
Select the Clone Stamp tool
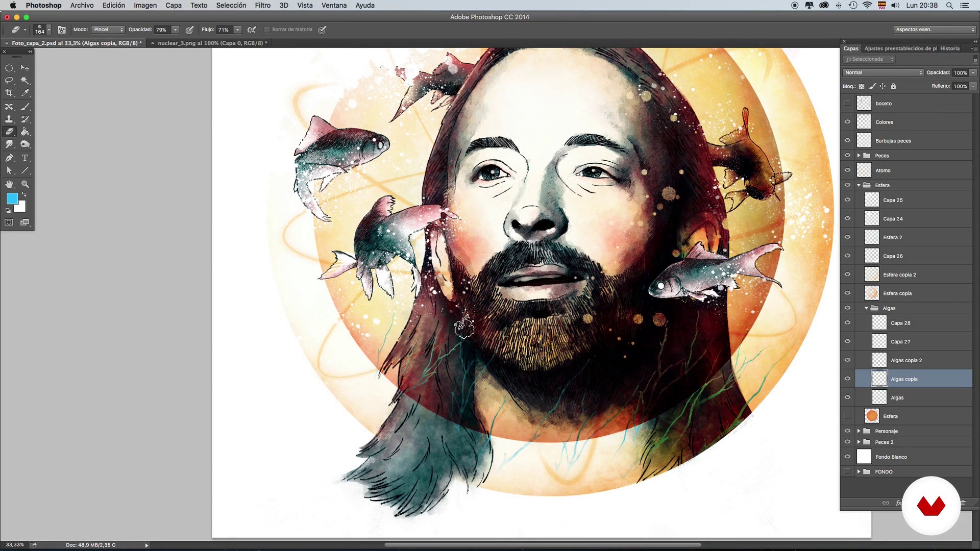pyautogui.click(x=9, y=119)
